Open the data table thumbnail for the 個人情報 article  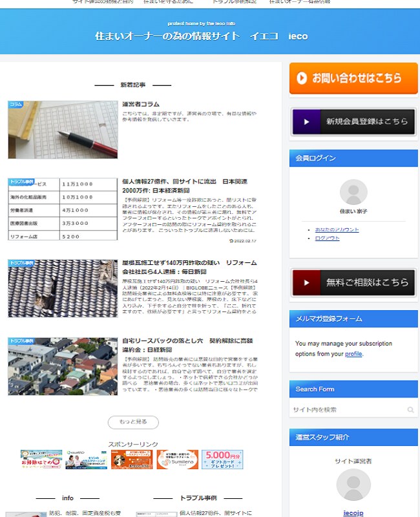(63, 209)
